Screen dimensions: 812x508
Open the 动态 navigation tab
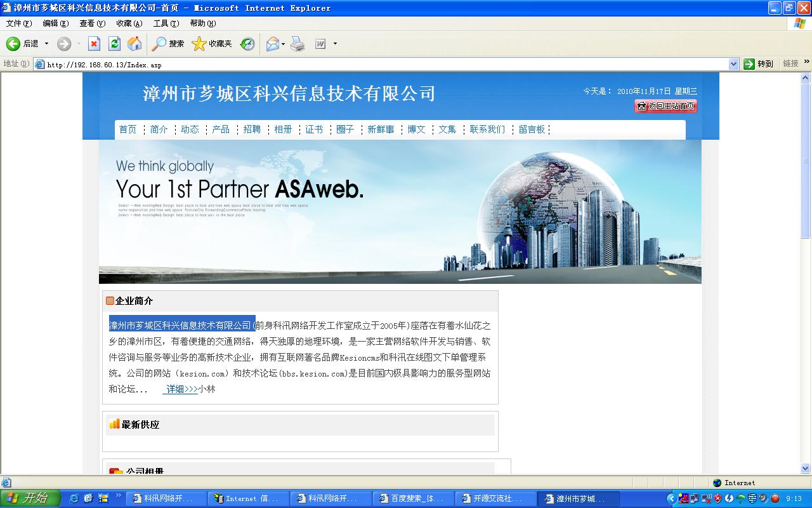pyautogui.click(x=190, y=130)
